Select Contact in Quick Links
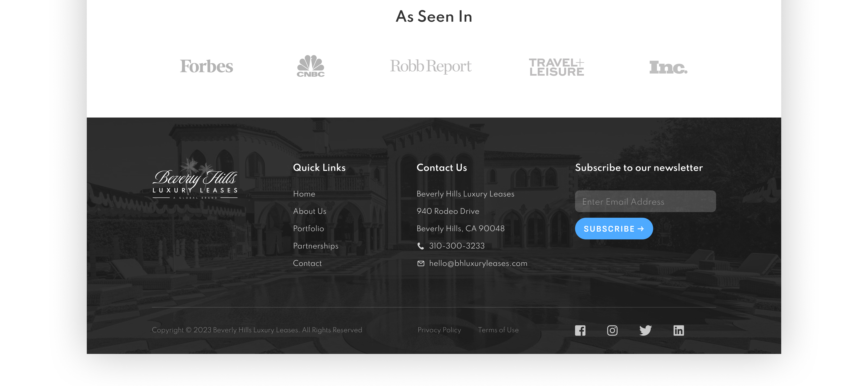This screenshot has width=868, height=386. (x=307, y=263)
